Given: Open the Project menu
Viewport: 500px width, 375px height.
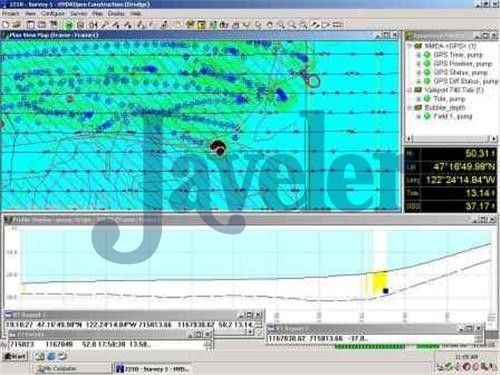Looking at the screenshot, I should [x=10, y=14].
